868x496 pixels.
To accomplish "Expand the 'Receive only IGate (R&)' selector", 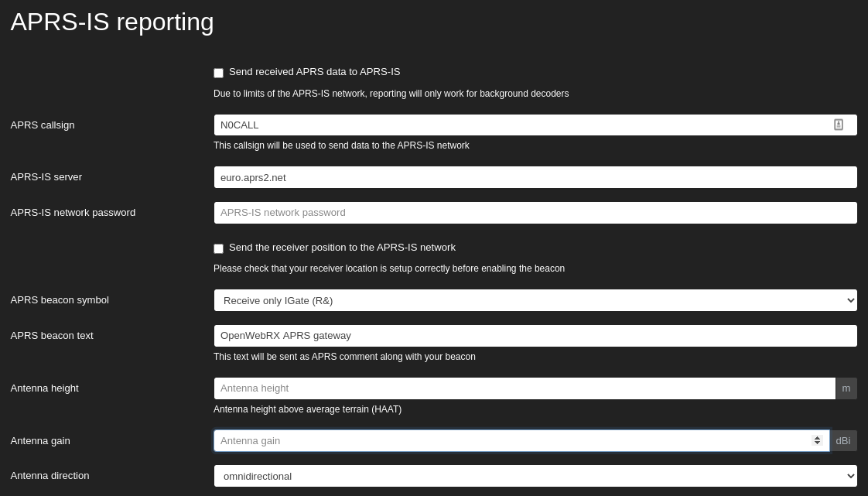I will [535, 300].
